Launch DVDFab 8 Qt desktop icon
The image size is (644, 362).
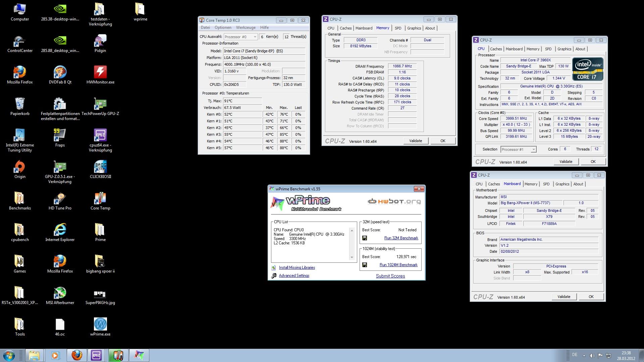(x=60, y=75)
